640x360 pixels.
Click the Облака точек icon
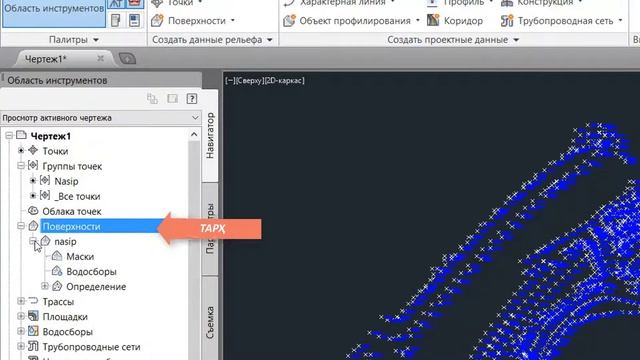(33, 211)
